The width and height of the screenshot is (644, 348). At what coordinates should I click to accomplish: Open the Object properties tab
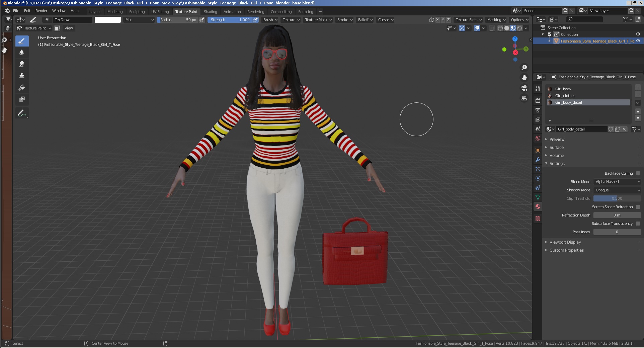coord(538,150)
